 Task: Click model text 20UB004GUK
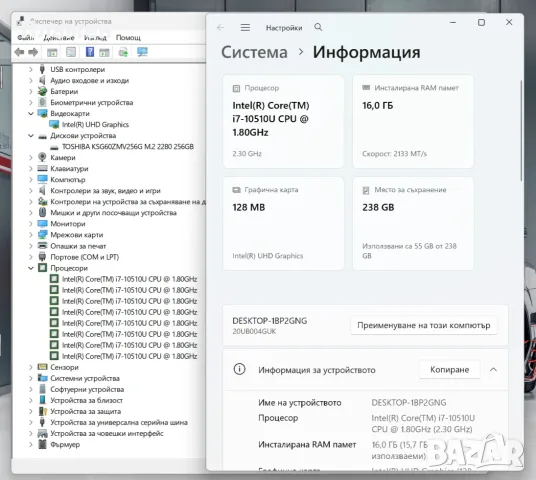pos(254,331)
